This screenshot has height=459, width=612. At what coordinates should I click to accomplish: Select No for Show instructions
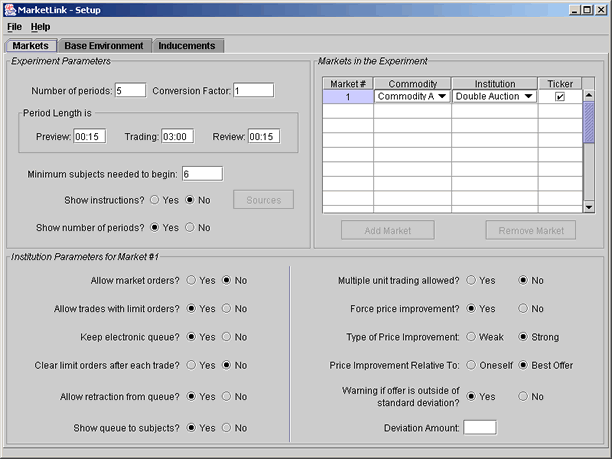(x=190, y=200)
